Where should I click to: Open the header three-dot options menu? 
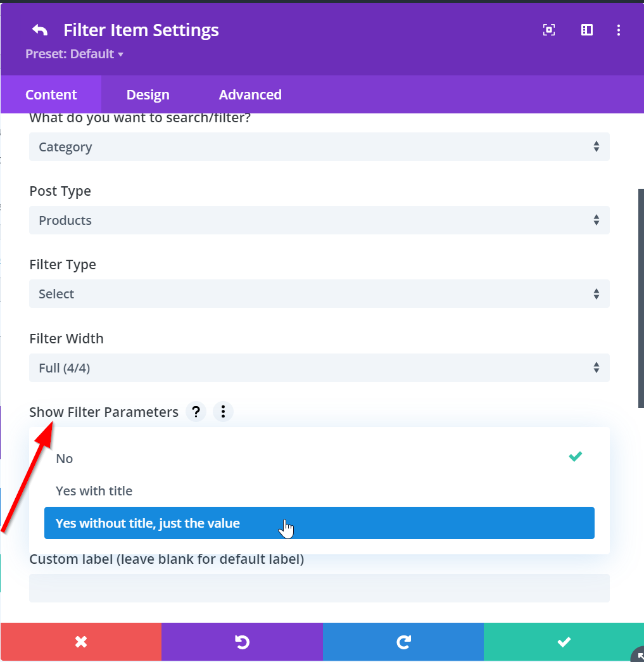[x=619, y=30]
